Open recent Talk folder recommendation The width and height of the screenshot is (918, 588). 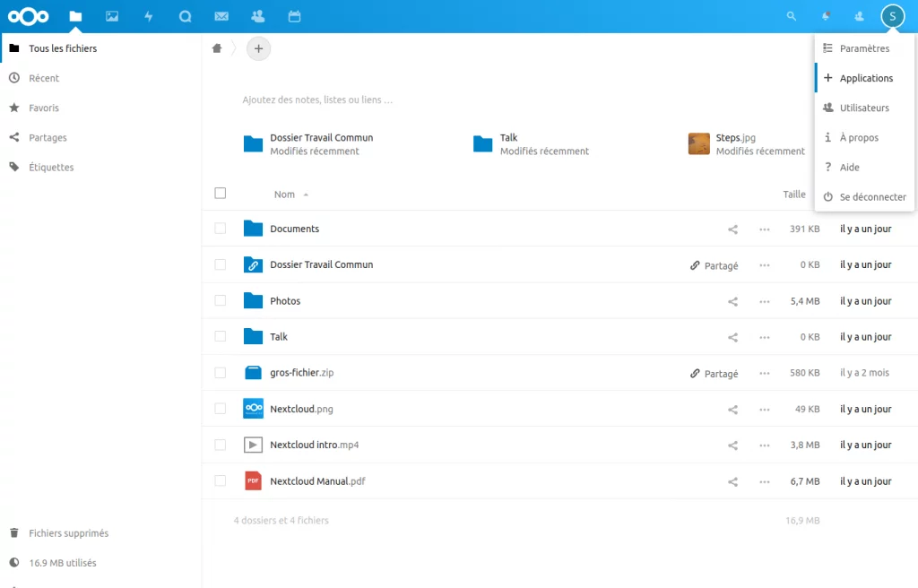pyautogui.click(x=531, y=144)
